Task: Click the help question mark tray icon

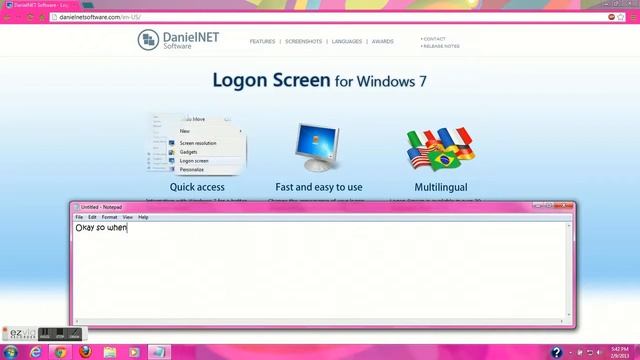Action: [x=557, y=352]
